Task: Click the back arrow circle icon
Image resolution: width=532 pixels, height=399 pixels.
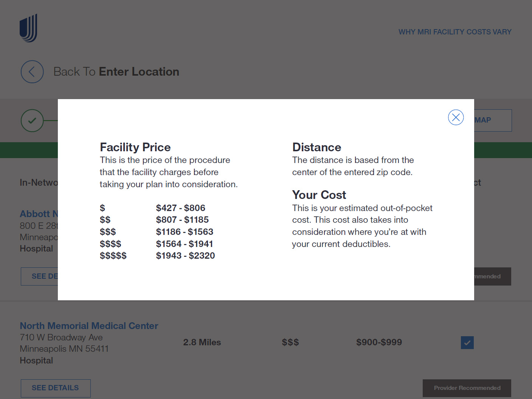Action: (x=32, y=72)
